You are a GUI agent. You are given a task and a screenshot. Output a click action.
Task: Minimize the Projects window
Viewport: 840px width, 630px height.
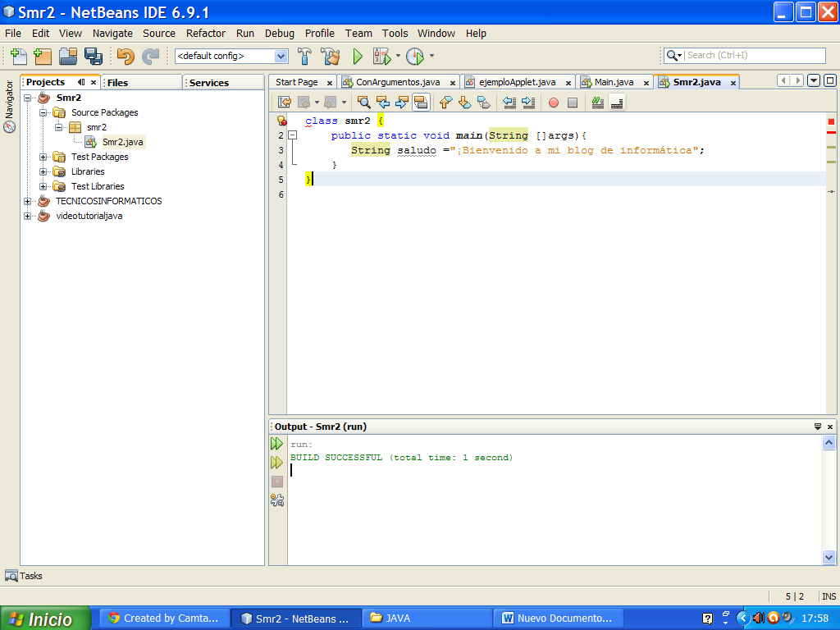click(x=81, y=82)
